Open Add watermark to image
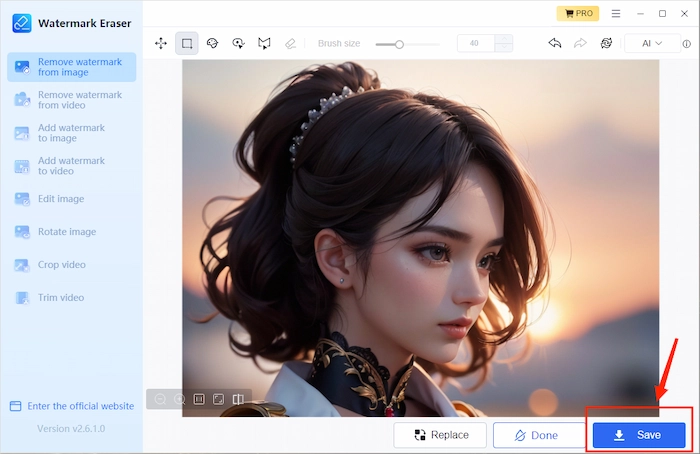Image resolution: width=700 pixels, height=454 pixels. pos(71,133)
